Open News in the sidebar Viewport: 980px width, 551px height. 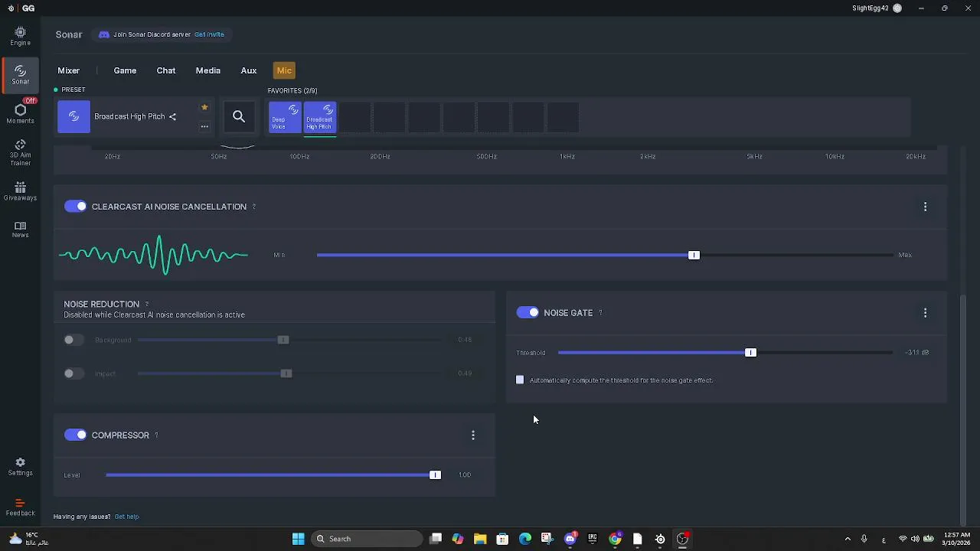(20, 230)
